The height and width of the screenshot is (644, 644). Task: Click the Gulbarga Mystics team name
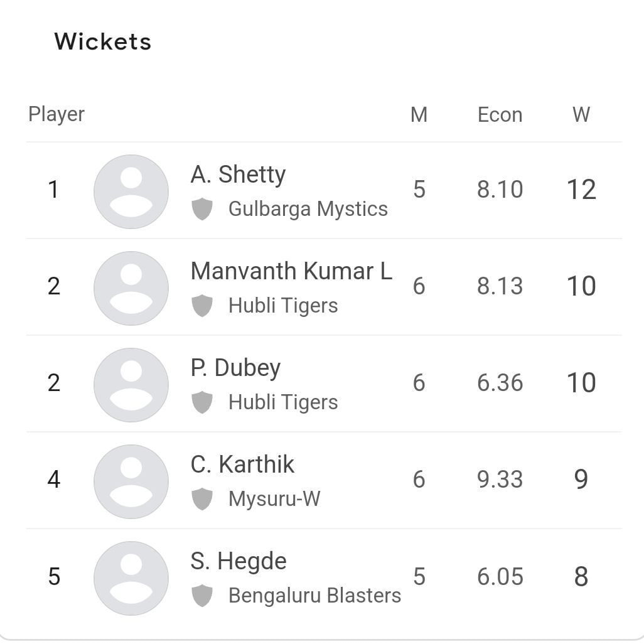308,209
